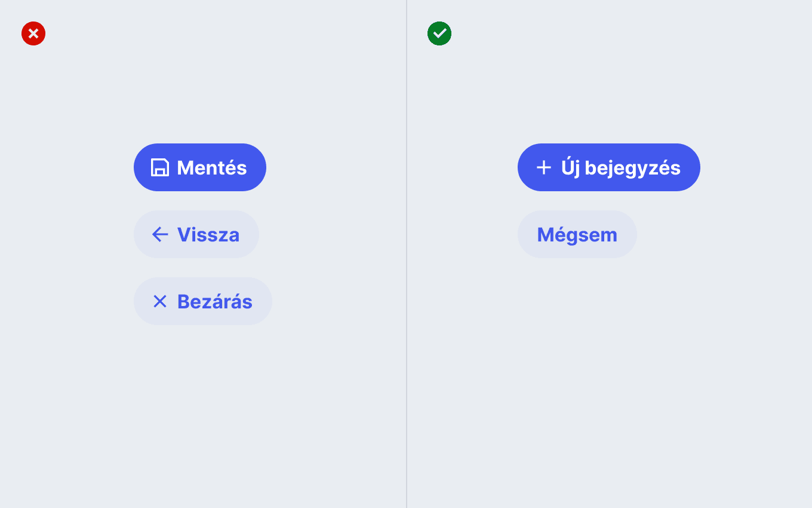Screen dimensions: 812x508
Task: Click empty background of the correct example panel
Action: [609, 388]
